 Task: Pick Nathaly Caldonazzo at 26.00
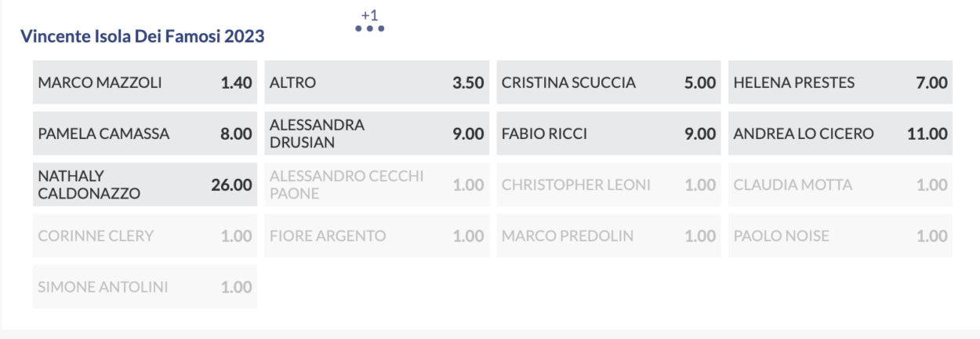[x=145, y=184]
